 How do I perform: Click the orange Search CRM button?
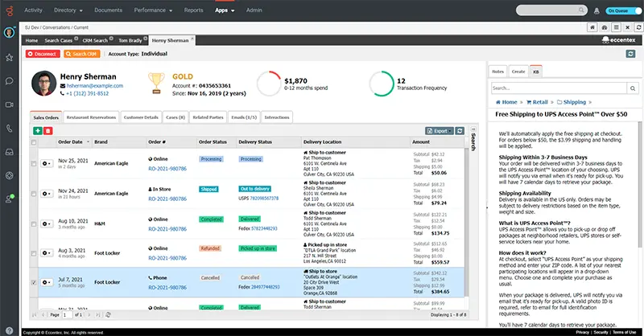pos(82,54)
